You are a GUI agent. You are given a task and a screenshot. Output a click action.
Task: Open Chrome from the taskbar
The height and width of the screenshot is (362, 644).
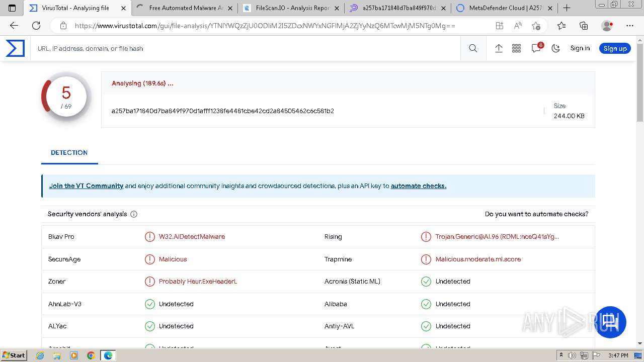click(x=91, y=355)
